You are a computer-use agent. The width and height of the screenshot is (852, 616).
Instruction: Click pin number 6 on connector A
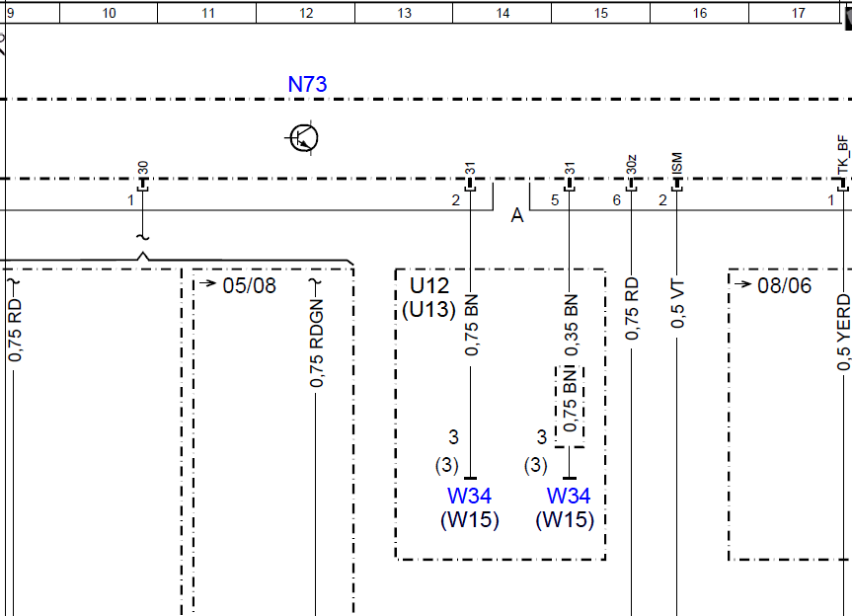pyautogui.click(x=616, y=200)
